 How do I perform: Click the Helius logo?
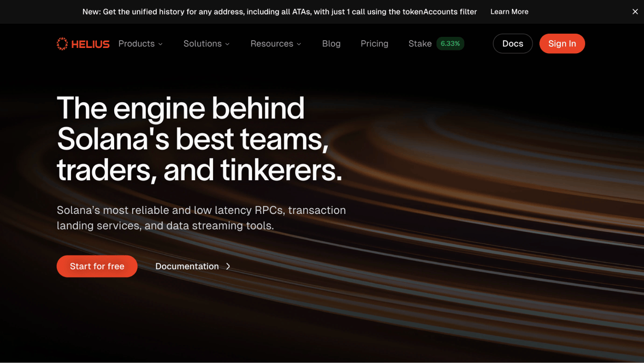pos(83,44)
